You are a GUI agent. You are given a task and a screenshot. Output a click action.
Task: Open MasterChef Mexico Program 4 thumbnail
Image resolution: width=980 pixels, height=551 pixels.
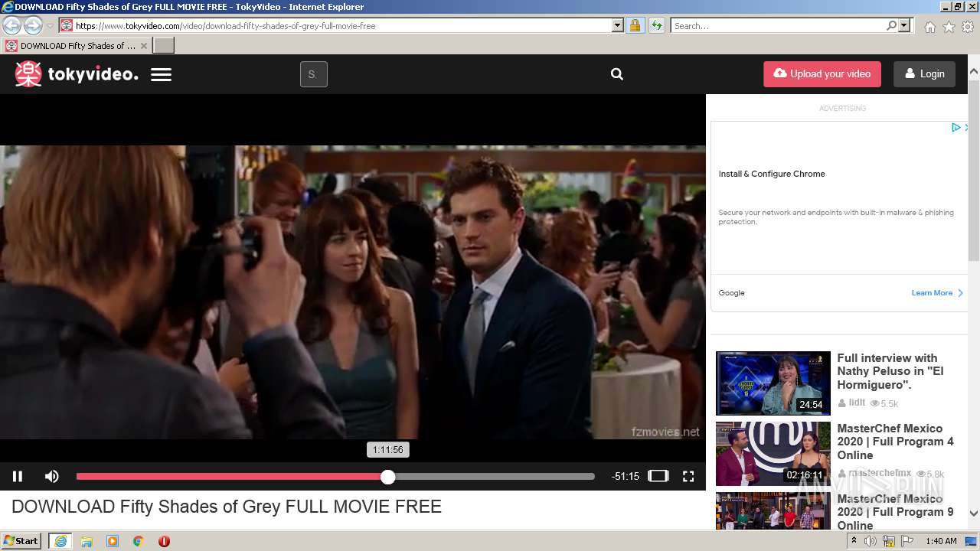pos(773,454)
